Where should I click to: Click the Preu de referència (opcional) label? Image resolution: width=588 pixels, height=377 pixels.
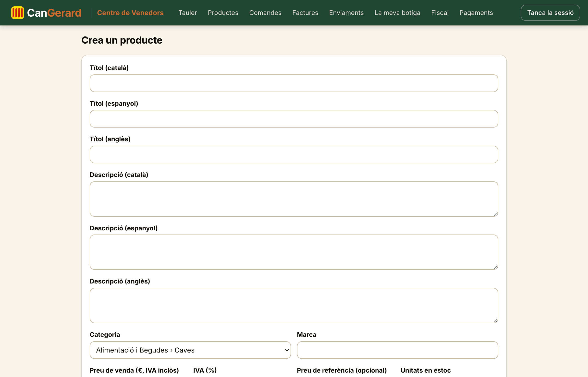342,370
